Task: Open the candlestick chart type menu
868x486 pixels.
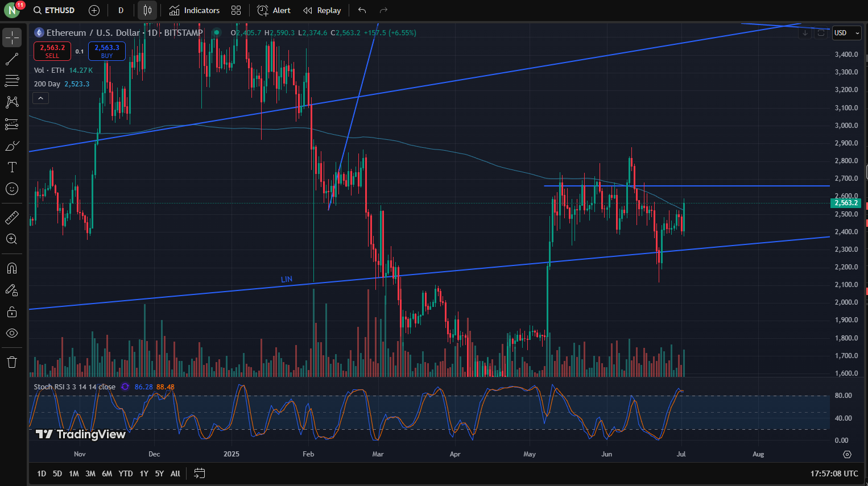Action: tap(147, 10)
